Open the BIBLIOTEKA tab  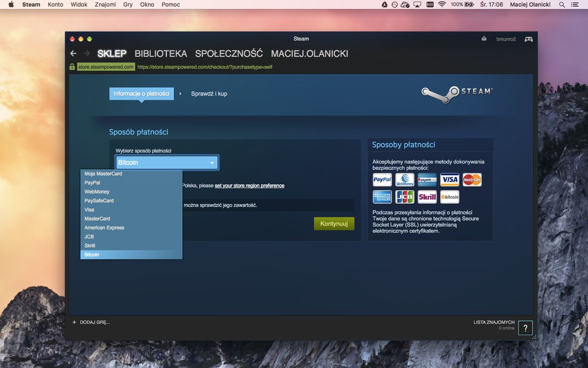tap(161, 53)
